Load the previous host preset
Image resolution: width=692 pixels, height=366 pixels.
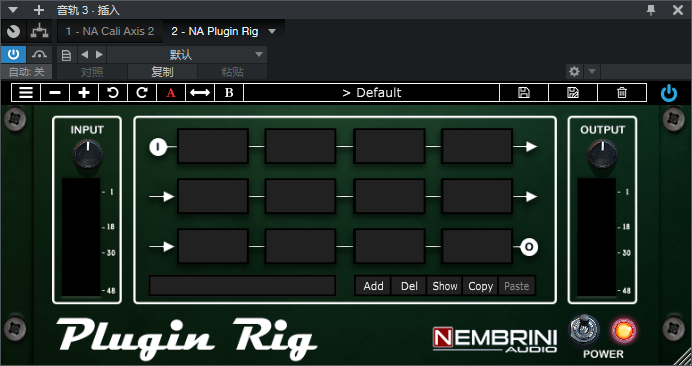click(85, 55)
